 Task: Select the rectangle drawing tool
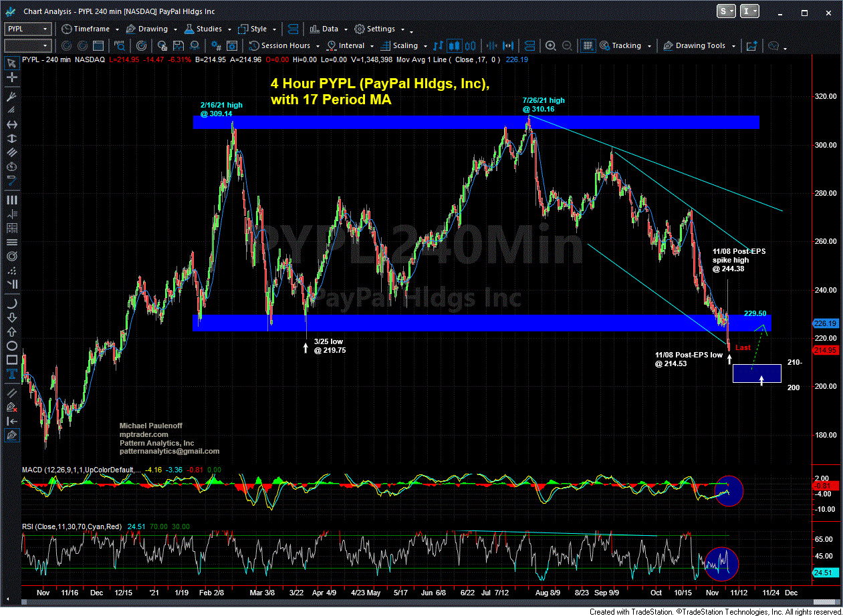pos(12,361)
